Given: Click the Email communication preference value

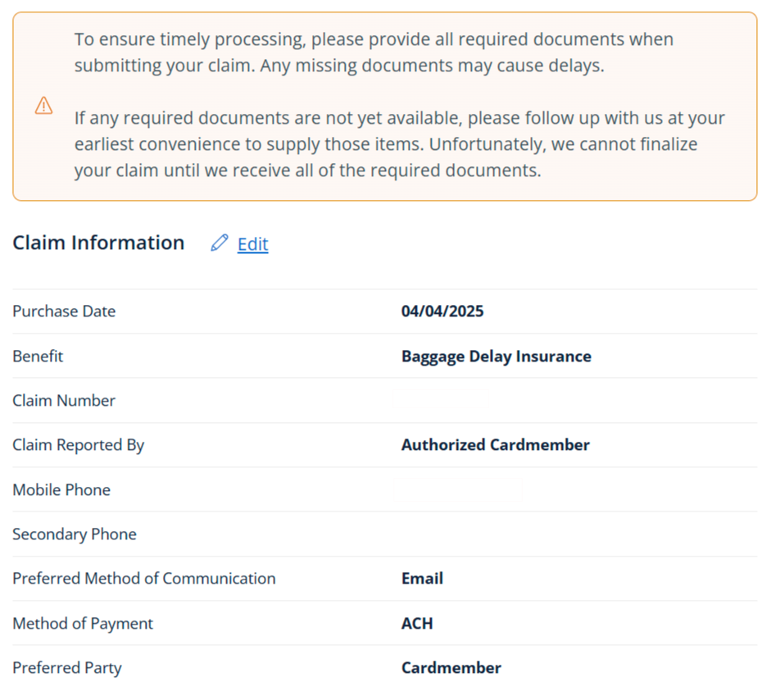Looking at the screenshot, I should coord(422,579).
